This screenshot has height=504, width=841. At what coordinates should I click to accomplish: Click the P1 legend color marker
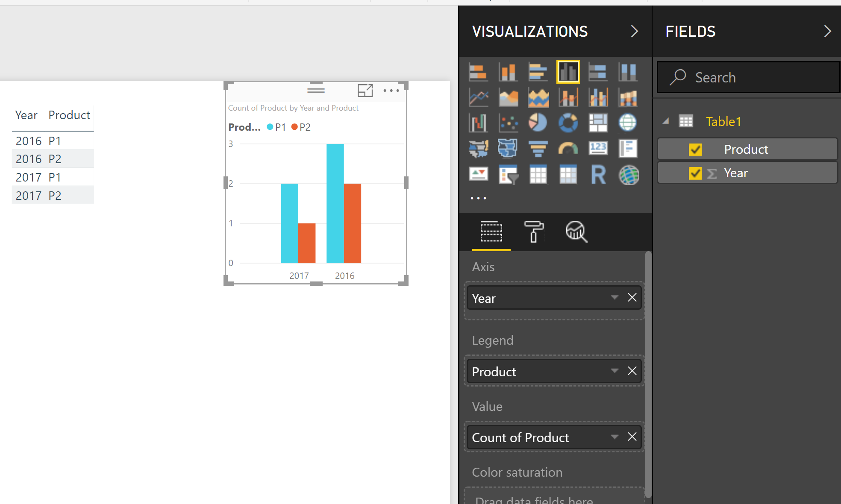[270, 127]
